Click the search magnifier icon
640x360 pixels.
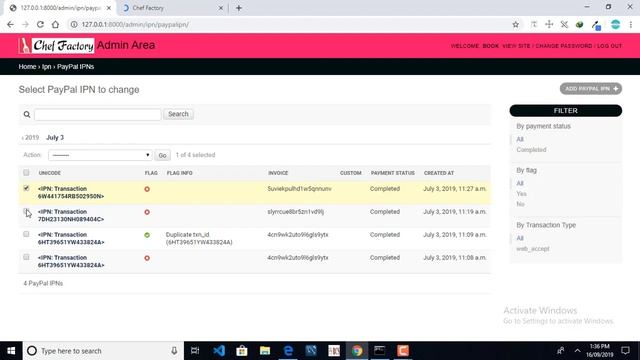(x=27, y=114)
